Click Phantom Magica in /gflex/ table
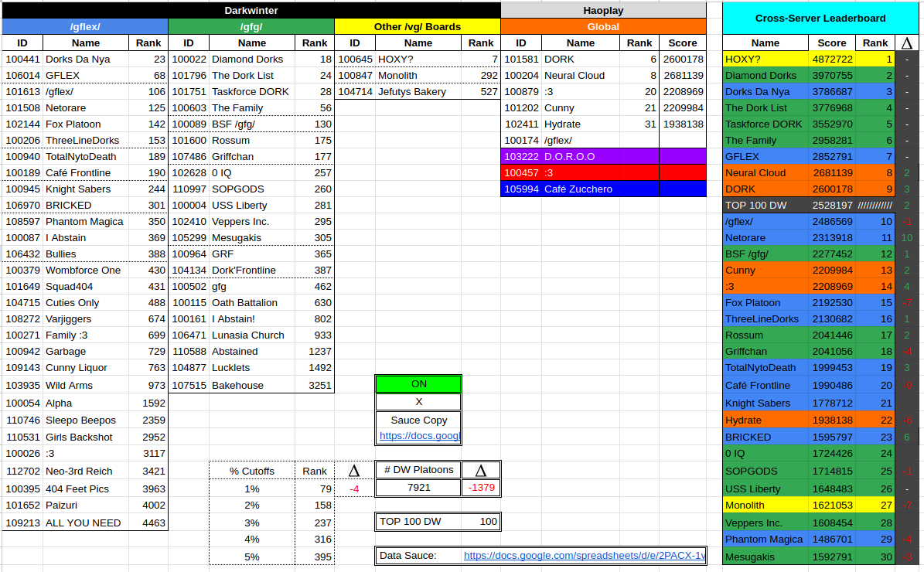 (x=86, y=222)
